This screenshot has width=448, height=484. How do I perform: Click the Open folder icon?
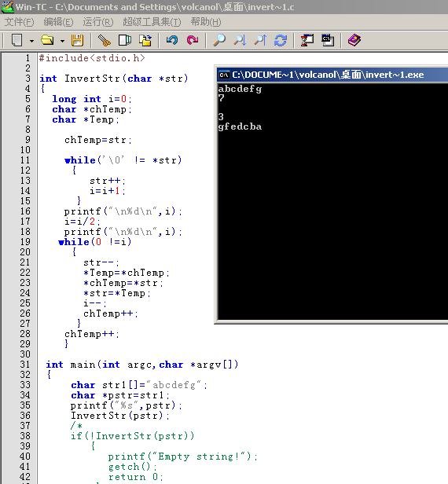[47, 40]
